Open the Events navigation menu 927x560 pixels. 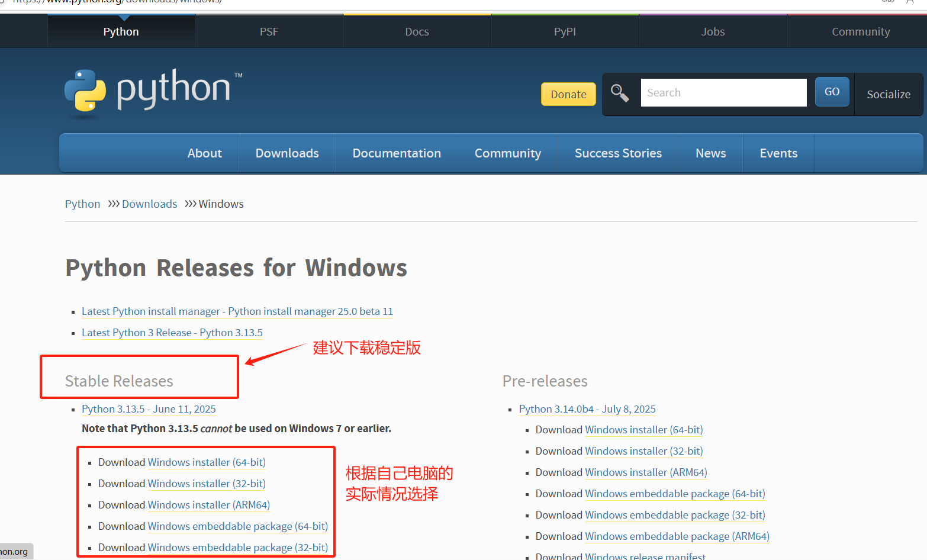pos(778,153)
